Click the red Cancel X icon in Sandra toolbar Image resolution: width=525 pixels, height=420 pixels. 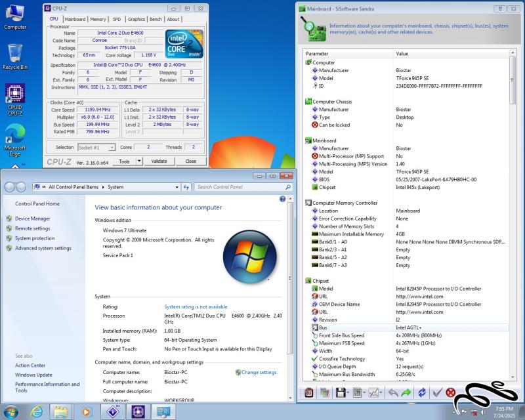coord(451,392)
